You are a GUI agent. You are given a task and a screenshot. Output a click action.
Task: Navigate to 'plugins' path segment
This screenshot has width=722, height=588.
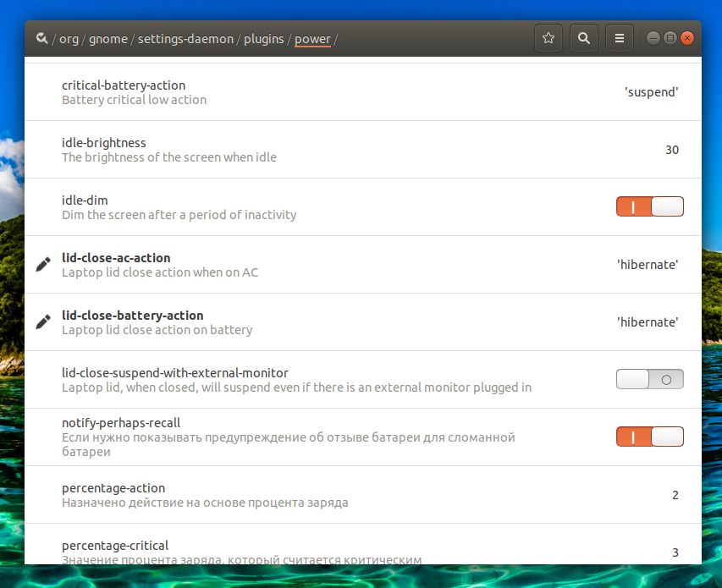coord(264,39)
